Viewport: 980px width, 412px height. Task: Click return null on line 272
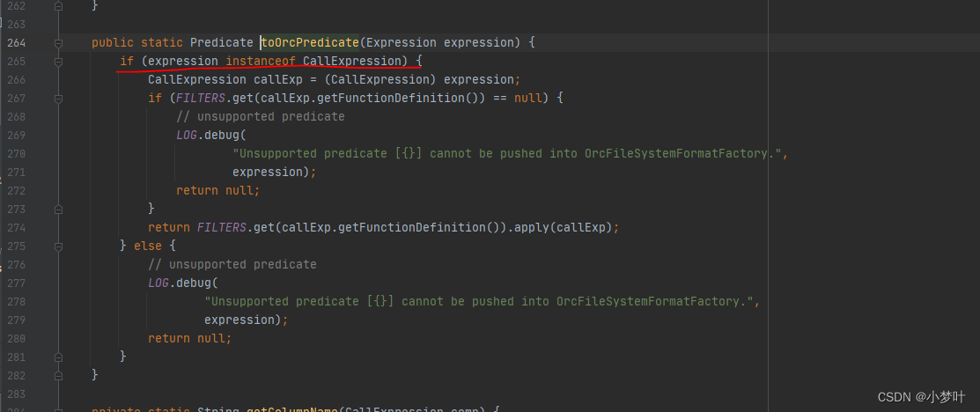tap(215, 191)
